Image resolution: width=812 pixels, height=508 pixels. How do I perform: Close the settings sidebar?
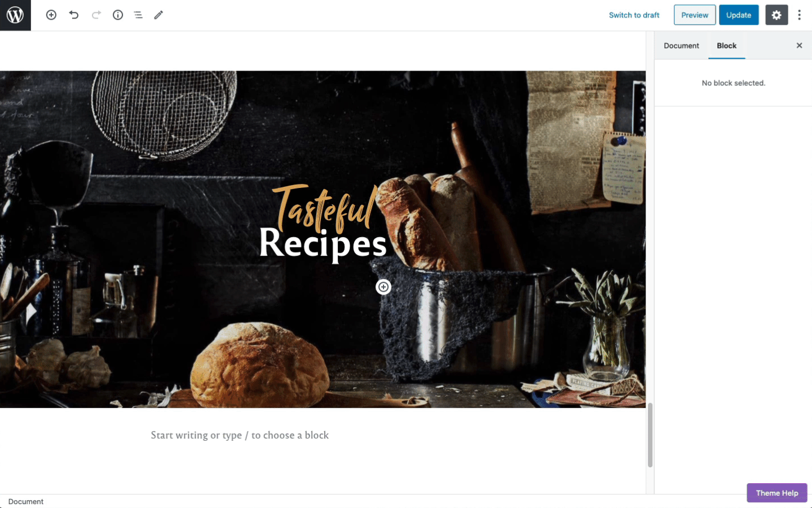click(x=799, y=46)
